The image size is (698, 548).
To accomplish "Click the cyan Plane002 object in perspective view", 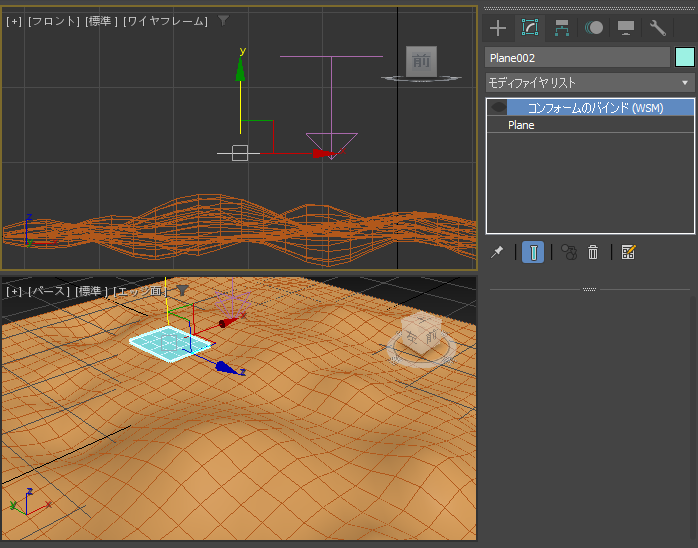I will [170, 343].
